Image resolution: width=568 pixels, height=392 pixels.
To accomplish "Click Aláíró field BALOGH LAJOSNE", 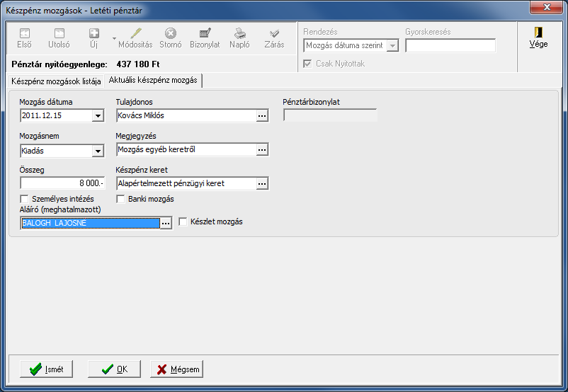I will point(90,224).
